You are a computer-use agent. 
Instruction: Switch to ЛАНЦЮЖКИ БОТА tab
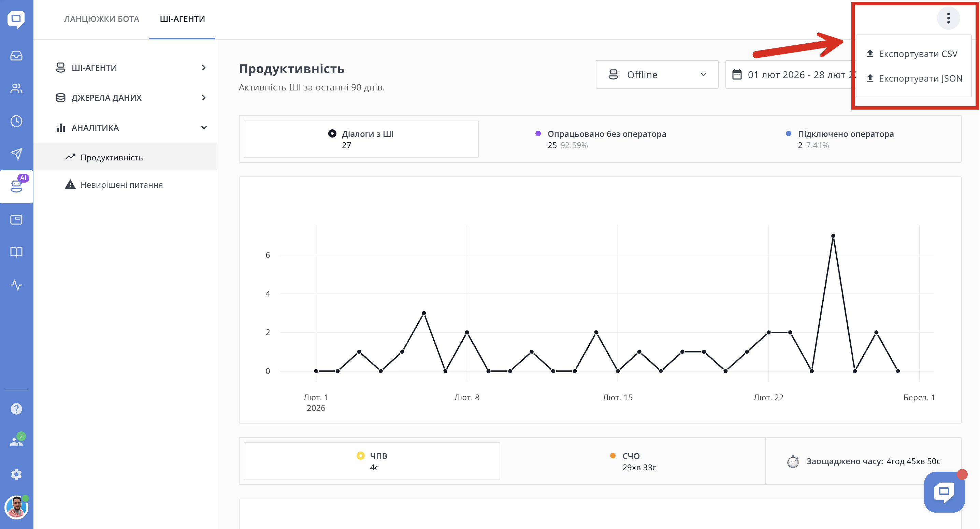click(x=102, y=19)
